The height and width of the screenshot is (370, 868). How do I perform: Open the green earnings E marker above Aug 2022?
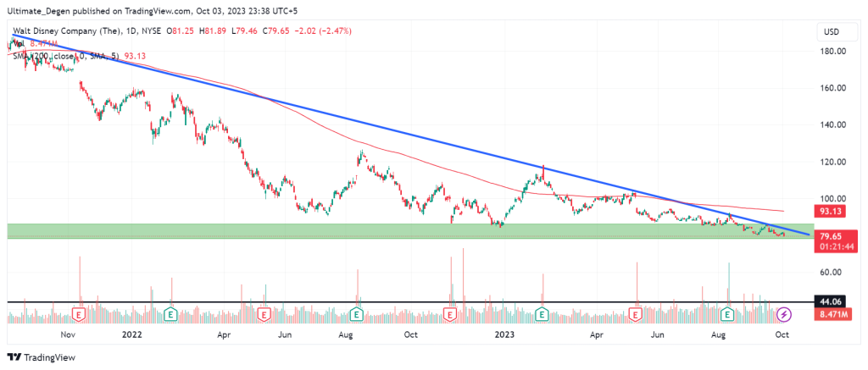(358, 315)
